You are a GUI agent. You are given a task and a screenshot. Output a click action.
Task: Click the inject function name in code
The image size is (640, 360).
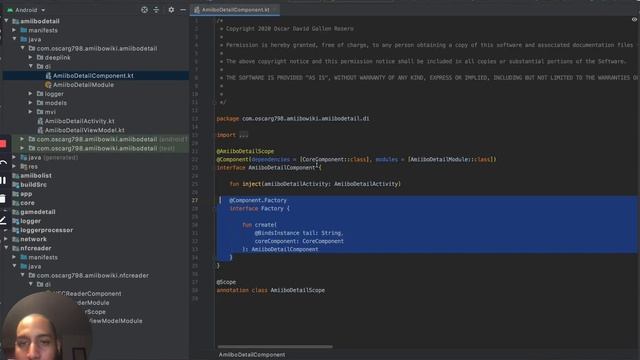click(251, 184)
